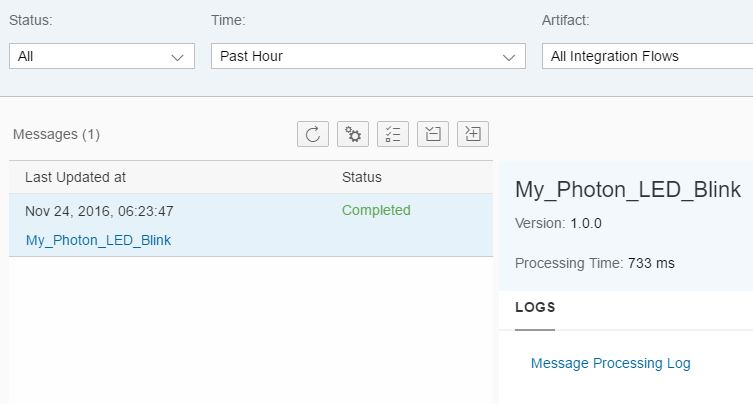Click the Version 1.0.0 text

558,223
